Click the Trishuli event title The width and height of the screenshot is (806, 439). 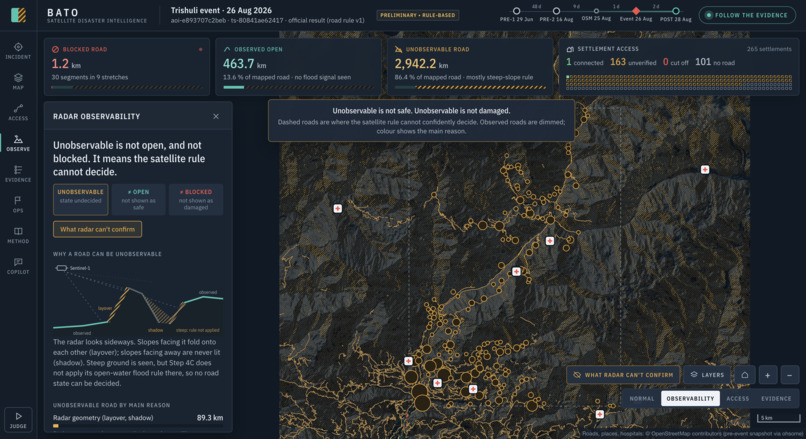point(221,10)
